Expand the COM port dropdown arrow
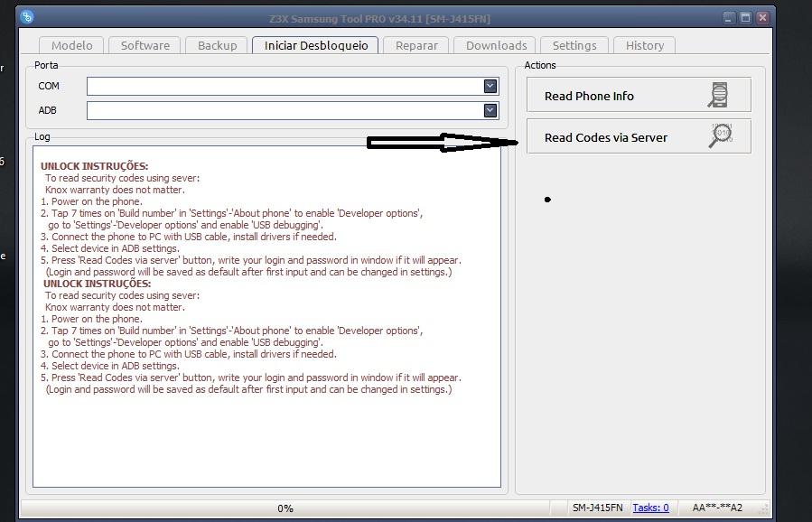The height and width of the screenshot is (522, 812). tap(490, 86)
